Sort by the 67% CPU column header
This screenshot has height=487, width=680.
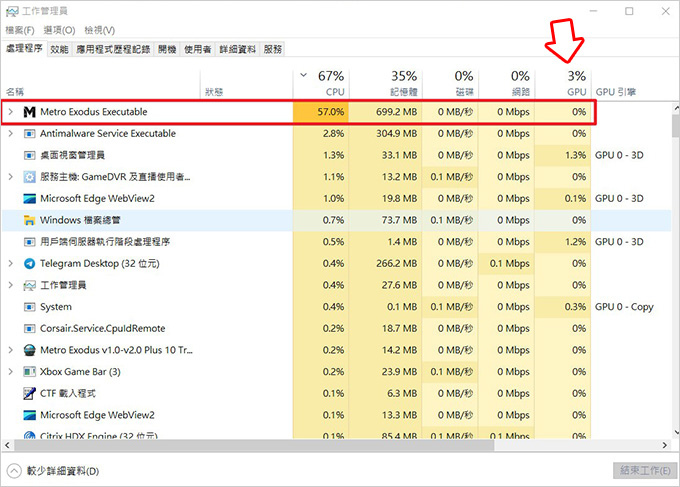click(x=321, y=84)
